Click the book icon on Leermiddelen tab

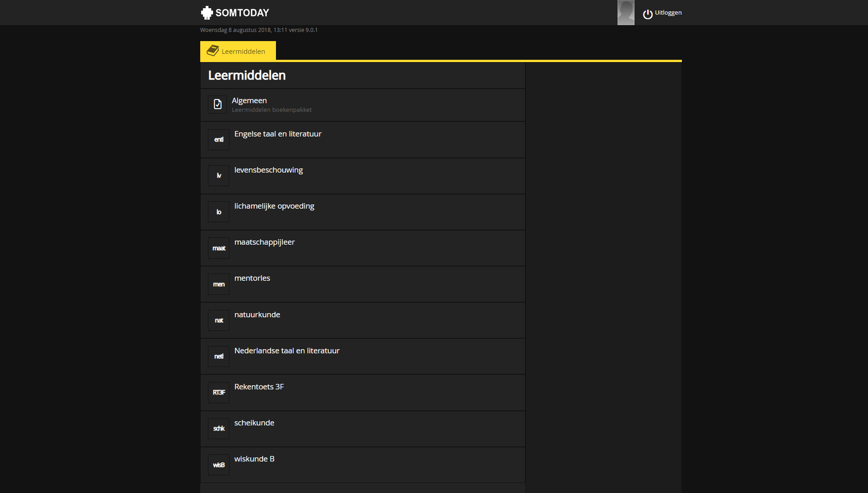point(213,51)
